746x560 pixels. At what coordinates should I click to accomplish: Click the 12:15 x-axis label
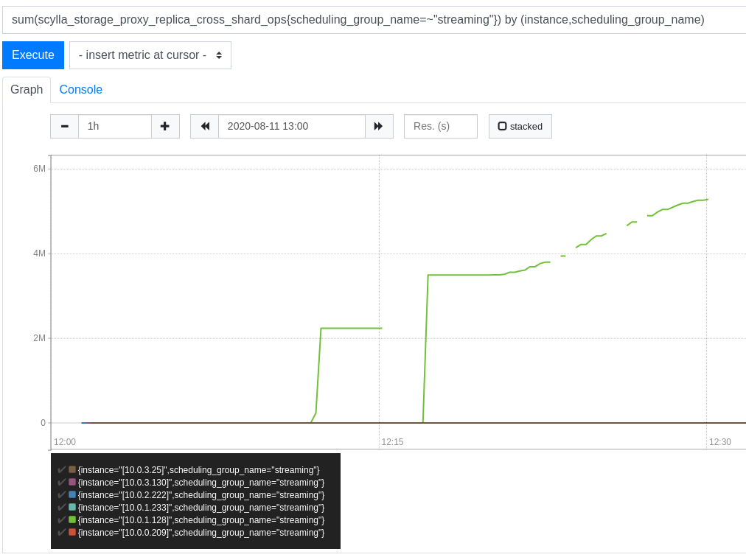click(392, 442)
